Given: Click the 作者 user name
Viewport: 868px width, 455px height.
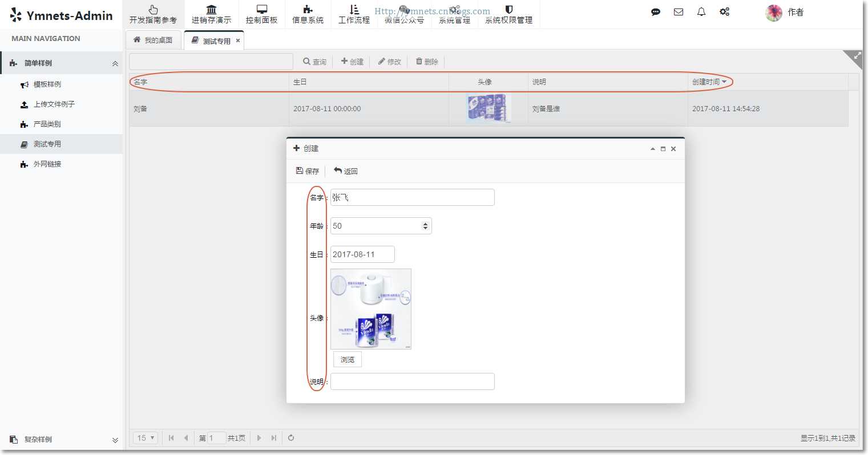Looking at the screenshot, I should 796,13.
